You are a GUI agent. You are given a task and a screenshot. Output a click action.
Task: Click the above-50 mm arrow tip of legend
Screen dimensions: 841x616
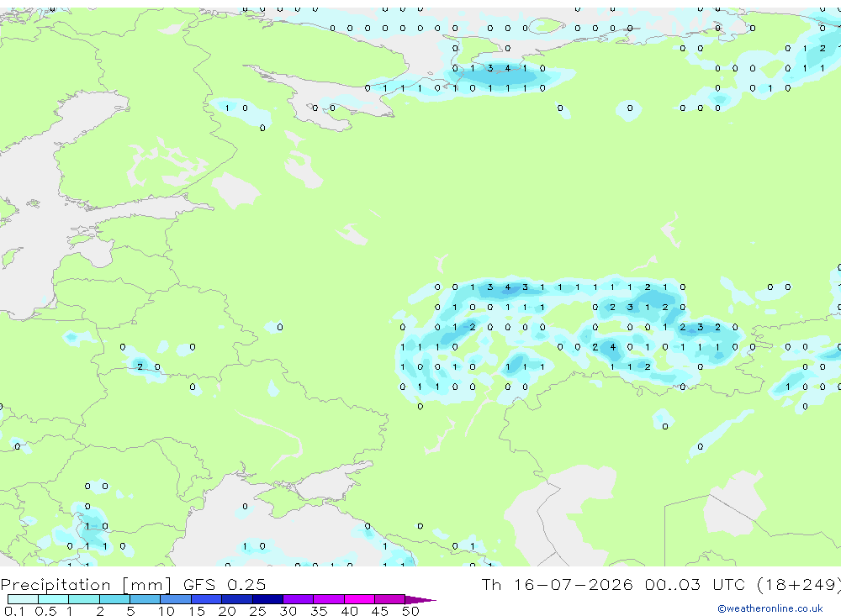pos(420,600)
